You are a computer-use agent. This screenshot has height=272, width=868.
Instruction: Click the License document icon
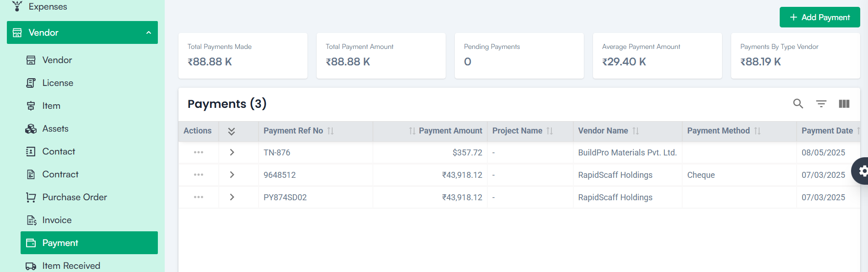click(31, 83)
